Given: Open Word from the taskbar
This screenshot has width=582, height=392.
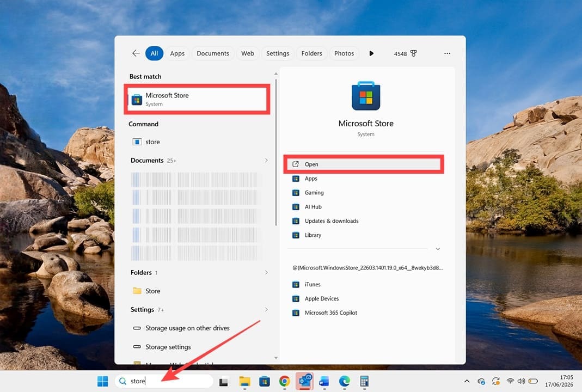Looking at the screenshot, I should pyautogui.click(x=324, y=381).
